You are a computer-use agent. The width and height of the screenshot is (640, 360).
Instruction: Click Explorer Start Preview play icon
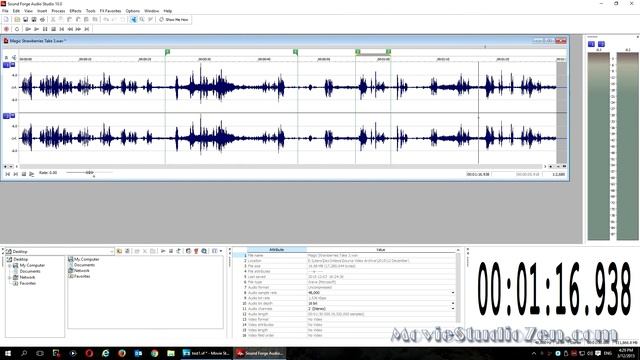coord(163,251)
